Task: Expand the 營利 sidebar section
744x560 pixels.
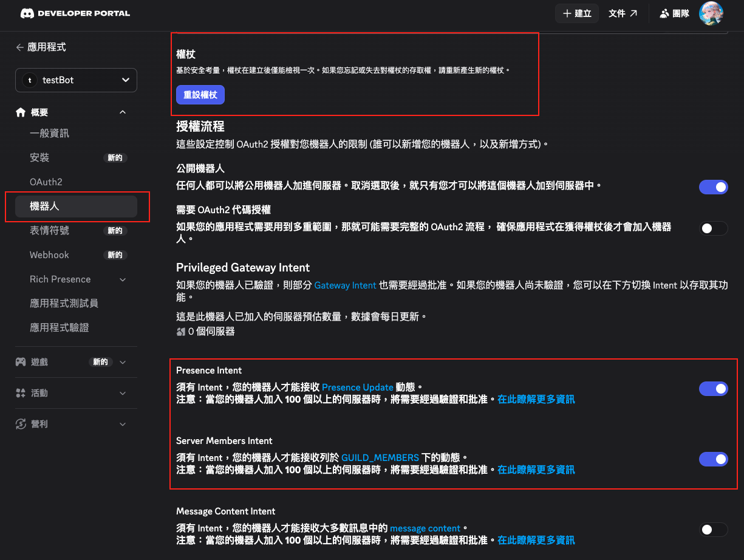Action: tap(123, 424)
